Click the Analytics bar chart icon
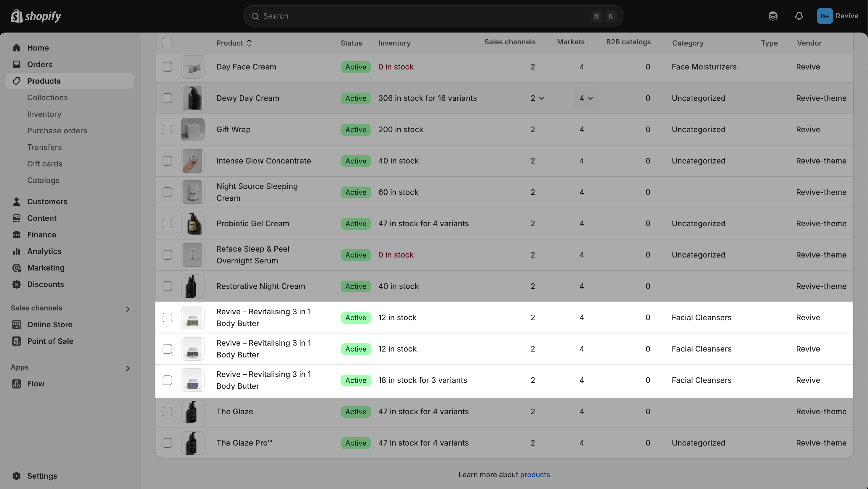Screen dimensions: 868x489 pos(17,251)
